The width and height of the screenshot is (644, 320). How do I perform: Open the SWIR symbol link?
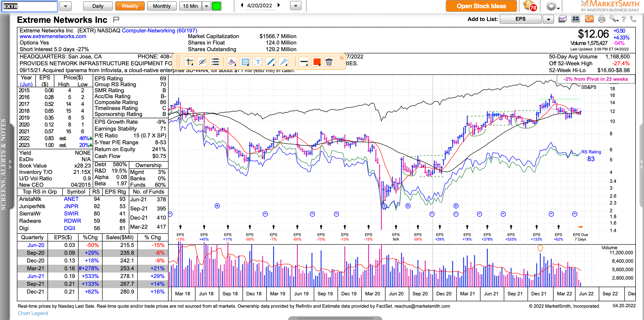71,214
